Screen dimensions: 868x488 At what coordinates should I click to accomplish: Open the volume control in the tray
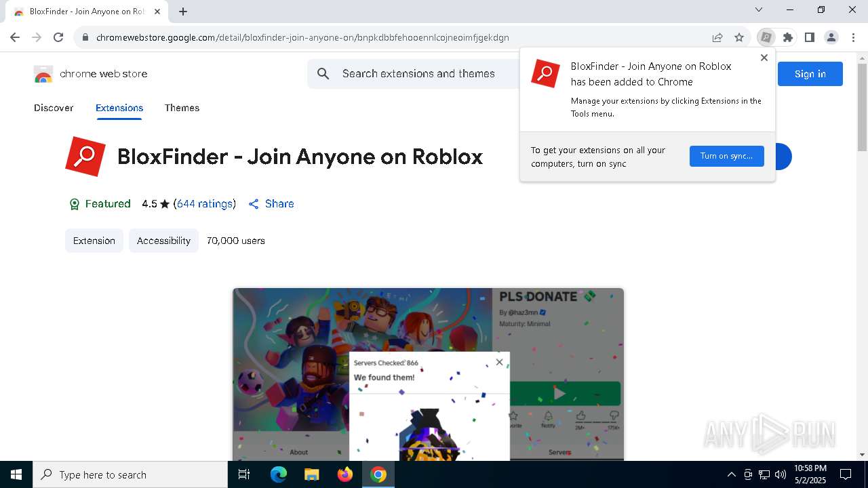click(781, 474)
